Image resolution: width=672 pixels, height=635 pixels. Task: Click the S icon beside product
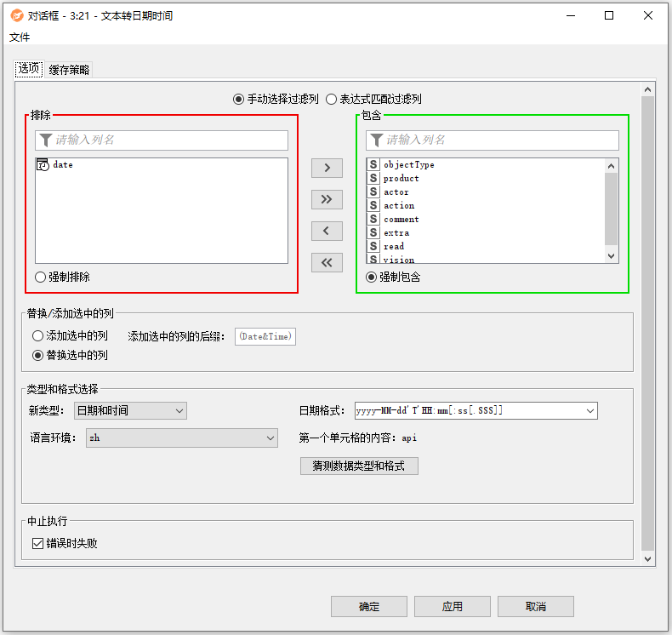(373, 179)
